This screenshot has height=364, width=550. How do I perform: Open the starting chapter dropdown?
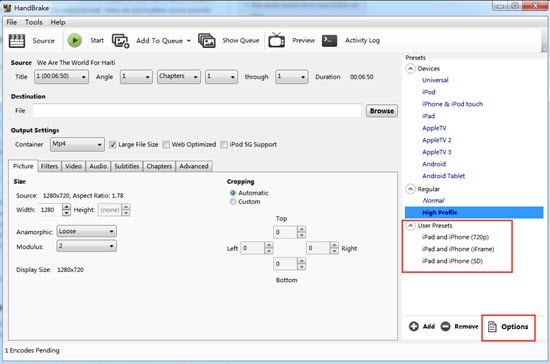tap(221, 76)
